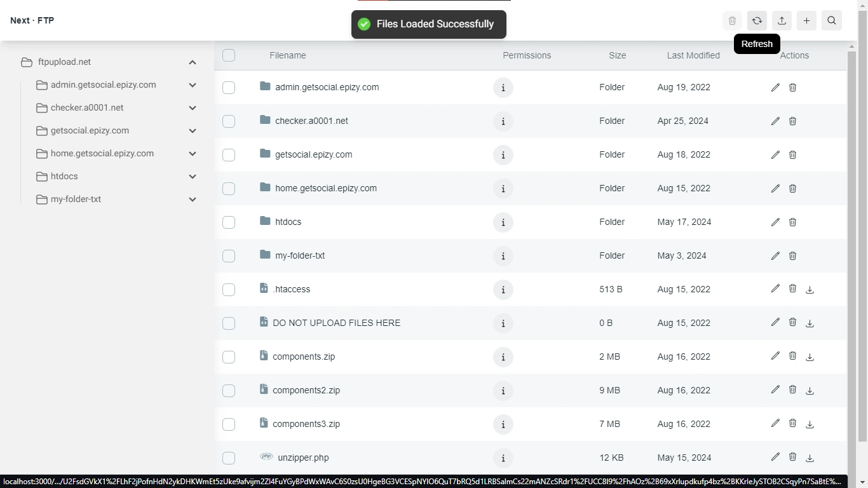The height and width of the screenshot is (488, 868).
Task: Click the plus icon to add new
Action: pyautogui.click(x=806, y=21)
